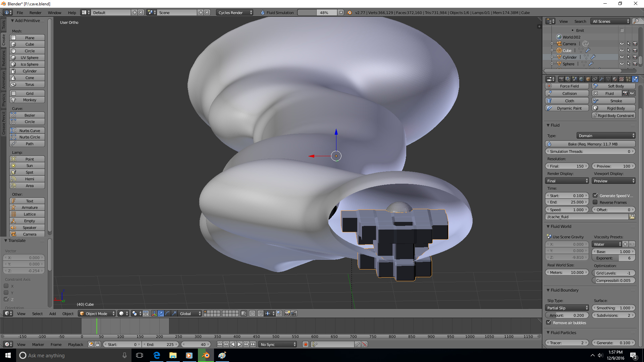Add a Sun lamp
This screenshot has width=644, height=362.
[x=27, y=166]
